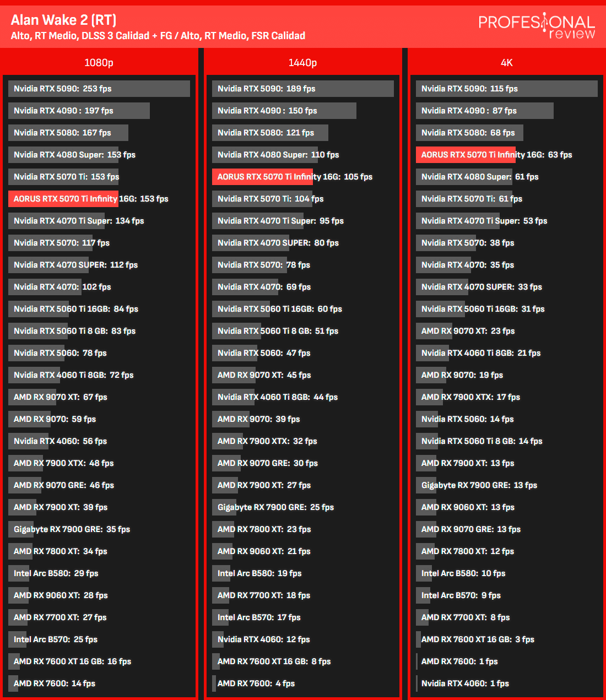Select the 1440p column header

[x=302, y=62]
